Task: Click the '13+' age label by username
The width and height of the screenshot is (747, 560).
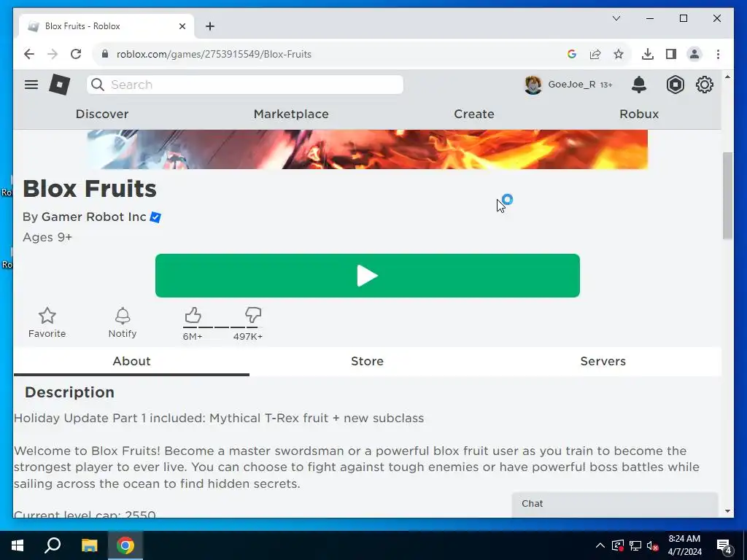Action: click(x=606, y=85)
